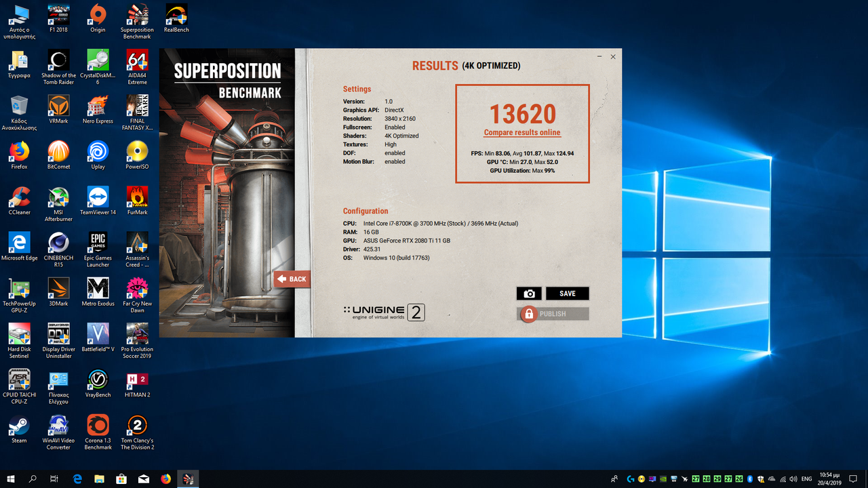
Task: Open AIDA64 Extreme desktop icon
Action: [137, 67]
